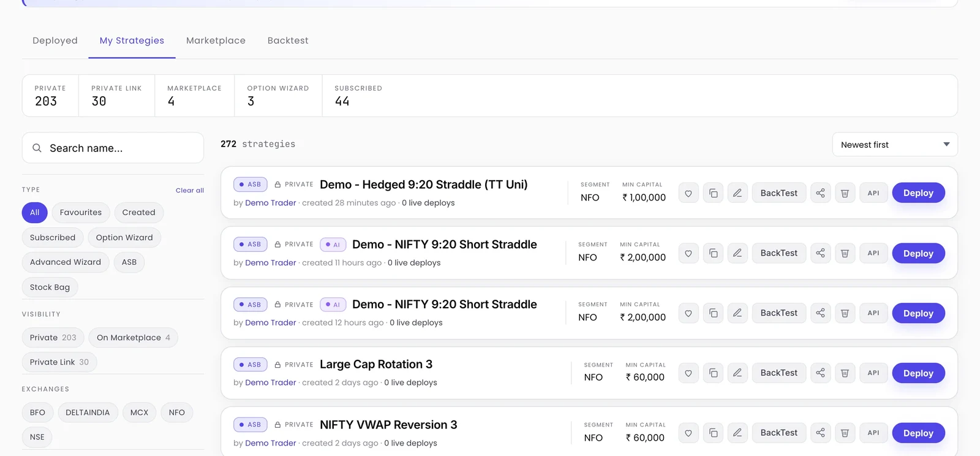Toggle the Stock Bag filter
The image size is (980, 456).
pos(50,287)
